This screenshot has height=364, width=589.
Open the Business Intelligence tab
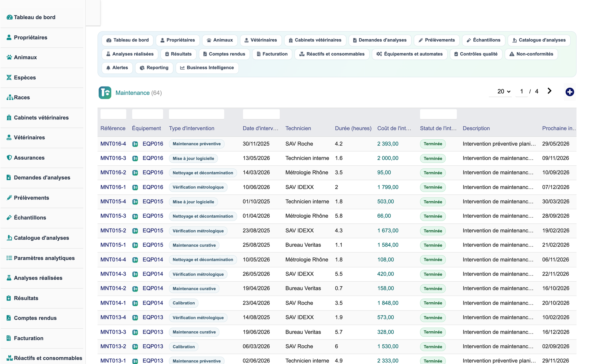pyautogui.click(x=207, y=68)
